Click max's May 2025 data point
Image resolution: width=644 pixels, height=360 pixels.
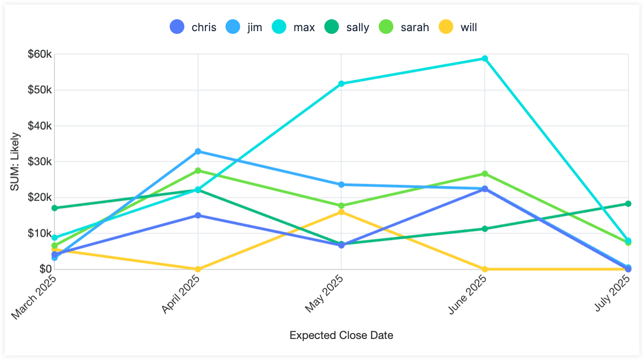point(341,84)
